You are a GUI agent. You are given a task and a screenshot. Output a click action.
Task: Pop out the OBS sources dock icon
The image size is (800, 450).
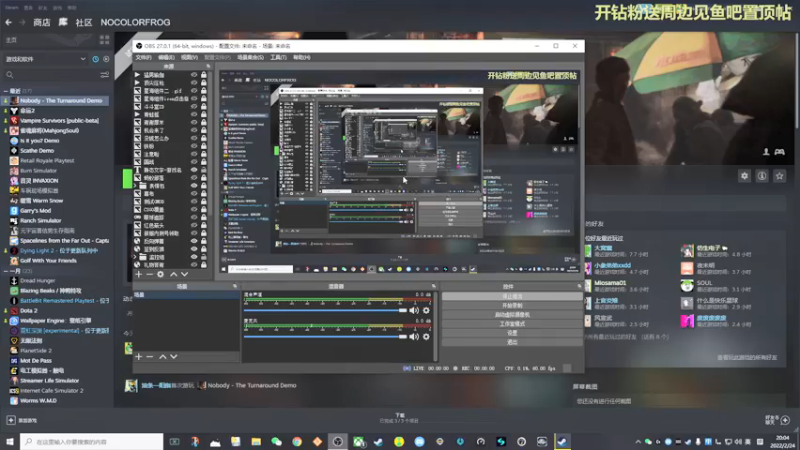coord(208,66)
